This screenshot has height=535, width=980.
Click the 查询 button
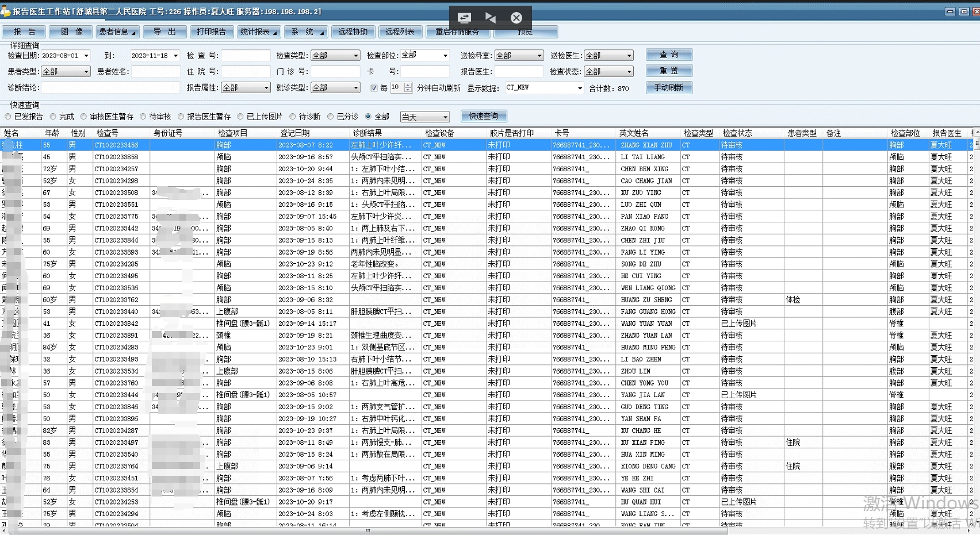point(669,55)
